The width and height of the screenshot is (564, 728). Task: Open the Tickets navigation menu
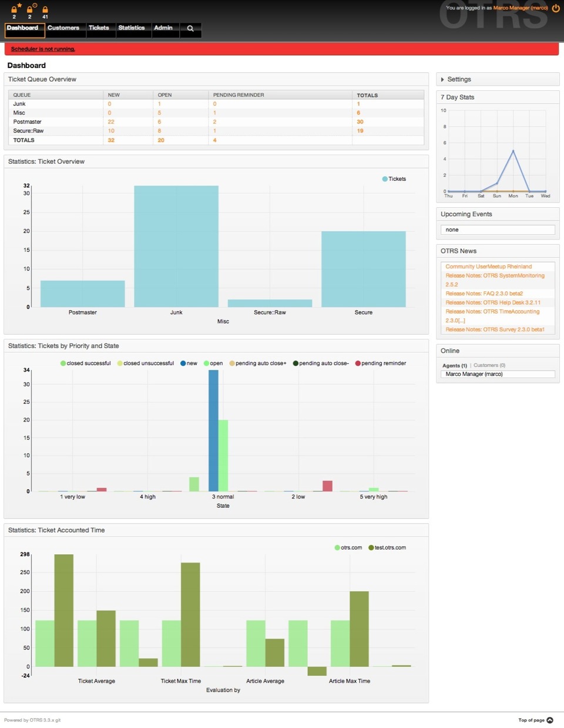coord(99,28)
